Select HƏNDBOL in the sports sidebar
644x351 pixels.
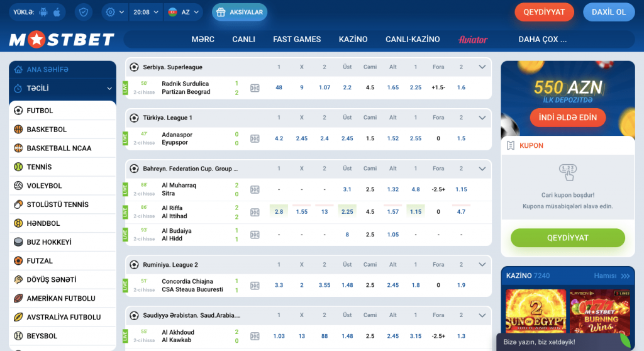point(62,223)
